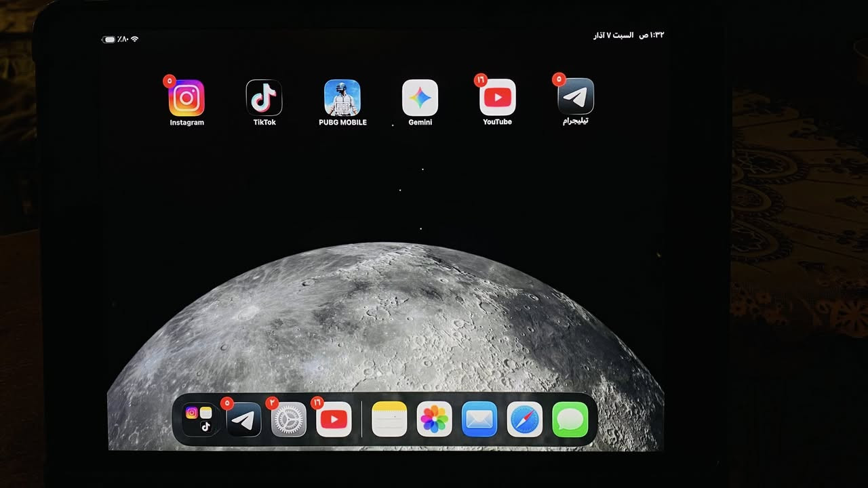Open Telegram from the top home row
Viewport: 868px width, 488px height.
coord(576,97)
